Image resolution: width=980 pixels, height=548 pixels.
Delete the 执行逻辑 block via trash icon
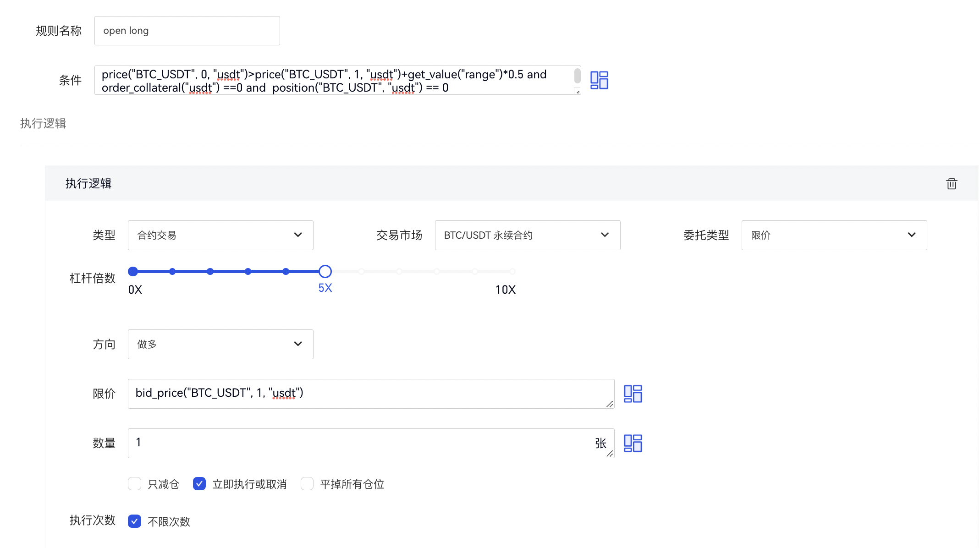pyautogui.click(x=952, y=184)
